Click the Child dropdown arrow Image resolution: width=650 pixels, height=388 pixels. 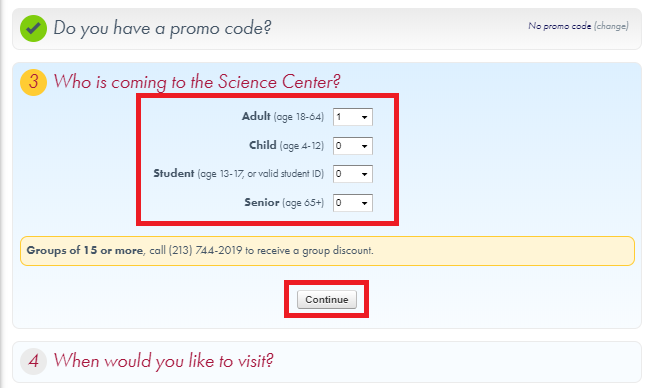click(x=364, y=146)
